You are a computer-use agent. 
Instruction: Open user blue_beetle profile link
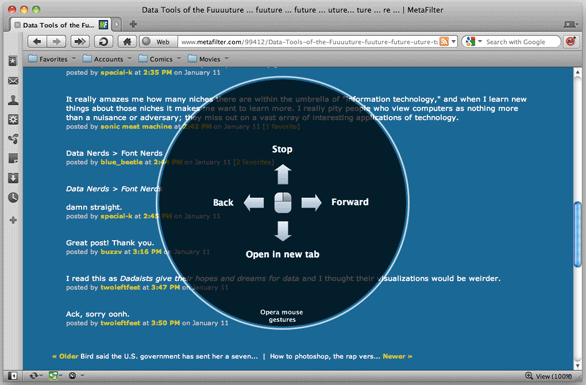pos(121,162)
